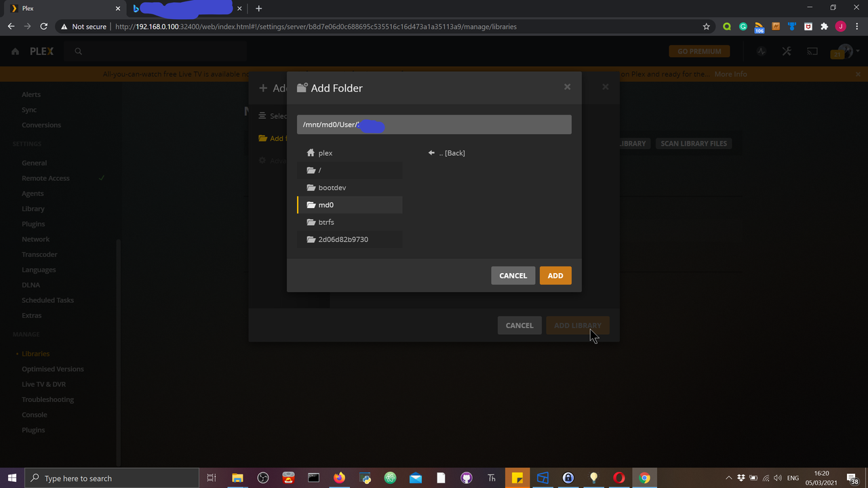This screenshot has width=868, height=488.
Task: Open Chrome from the taskbar
Action: coord(644,478)
